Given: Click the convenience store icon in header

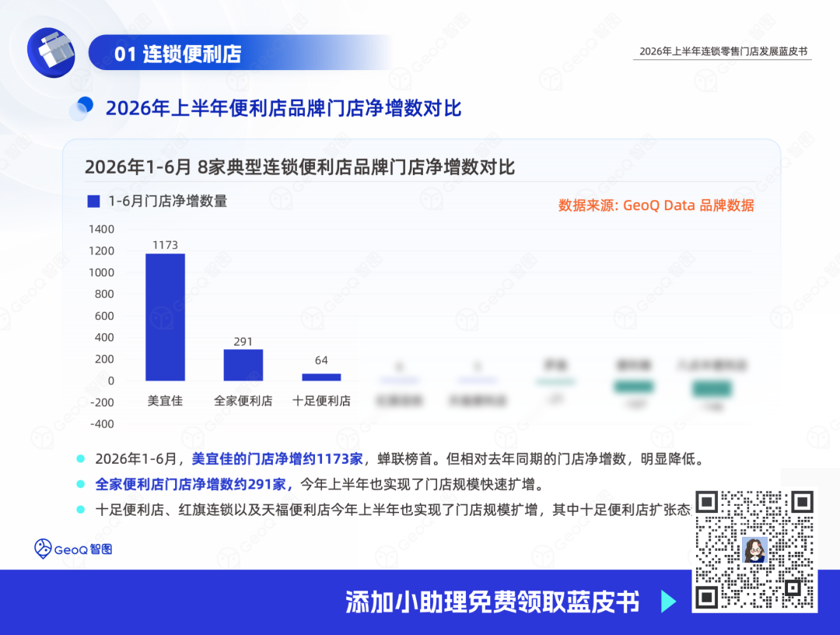Looking at the screenshot, I should (51, 52).
